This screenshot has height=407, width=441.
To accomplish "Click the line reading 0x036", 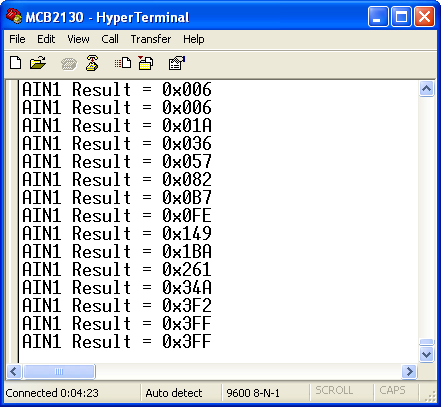I will point(117,144).
